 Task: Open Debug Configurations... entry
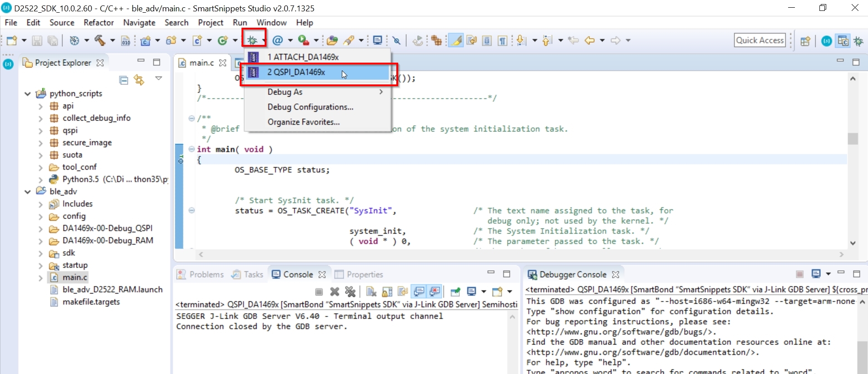click(318, 107)
